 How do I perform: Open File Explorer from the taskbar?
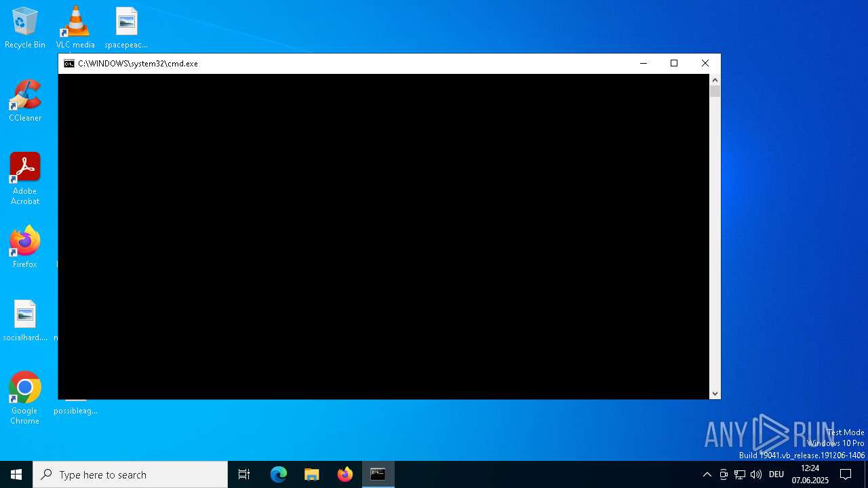312,474
